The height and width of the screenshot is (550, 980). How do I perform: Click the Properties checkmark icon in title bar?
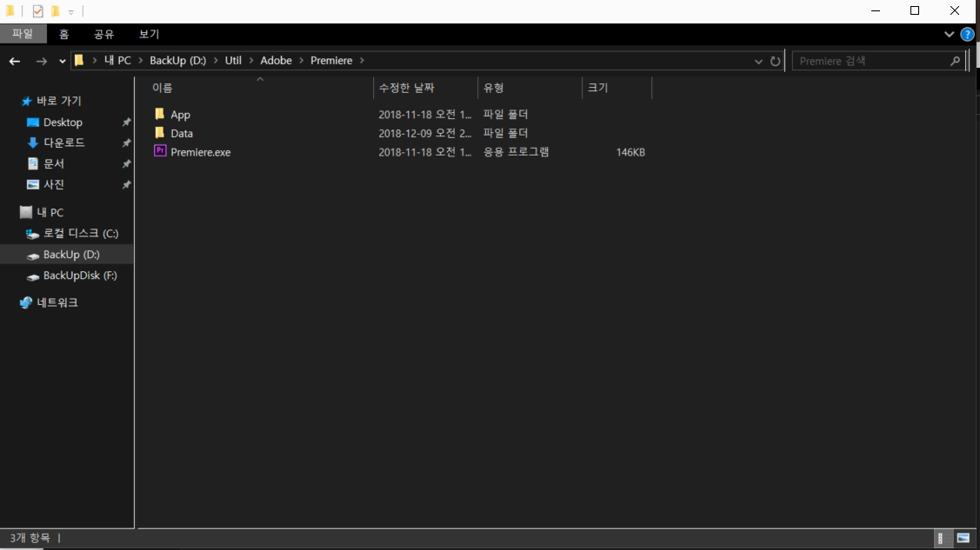(38, 11)
